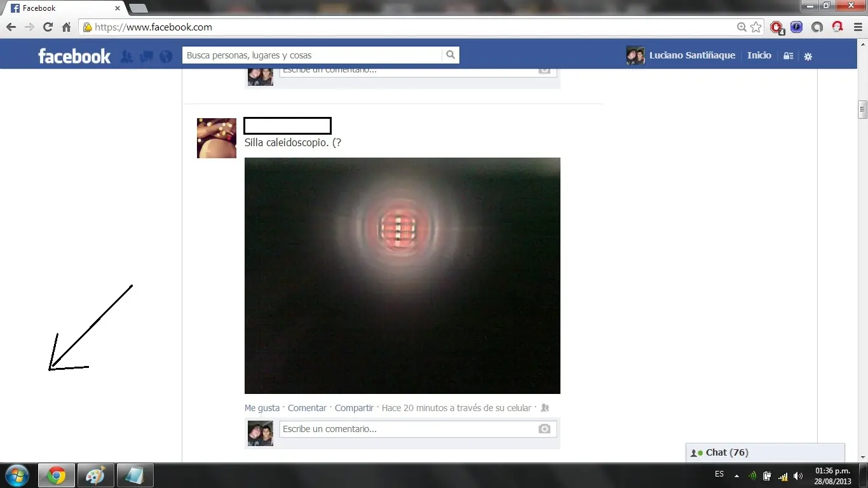The width and height of the screenshot is (868, 488).
Task: Click the page scrollbar down arrow
Action: point(862,457)
